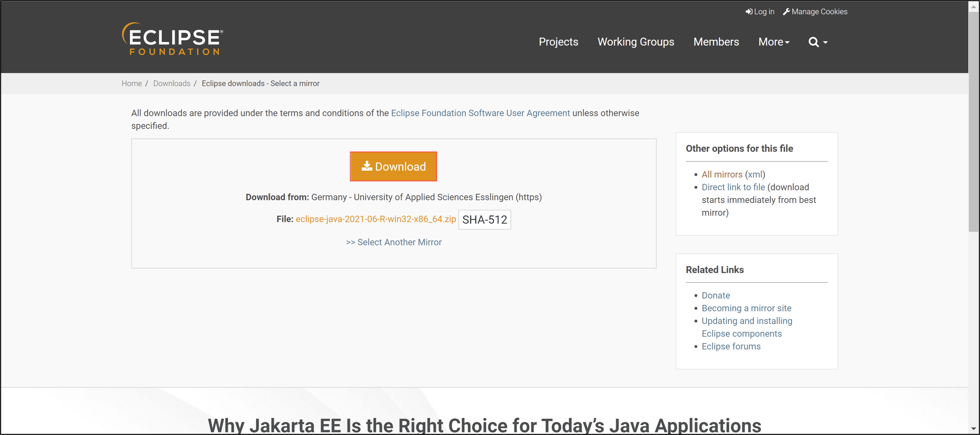This screenshot has height=435, width=980.
Task: Click Select Another Mirror link
Action: (x=394, y=242)
